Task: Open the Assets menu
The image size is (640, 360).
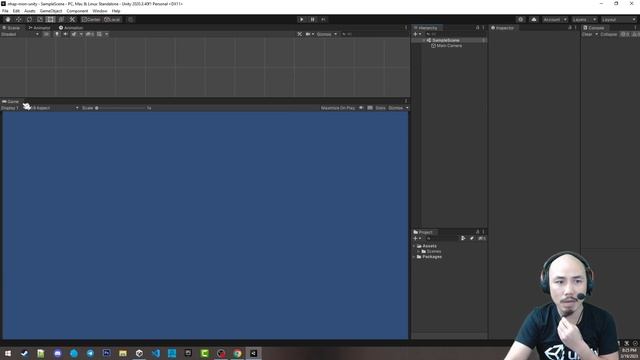Action: [x=30, y=11]
